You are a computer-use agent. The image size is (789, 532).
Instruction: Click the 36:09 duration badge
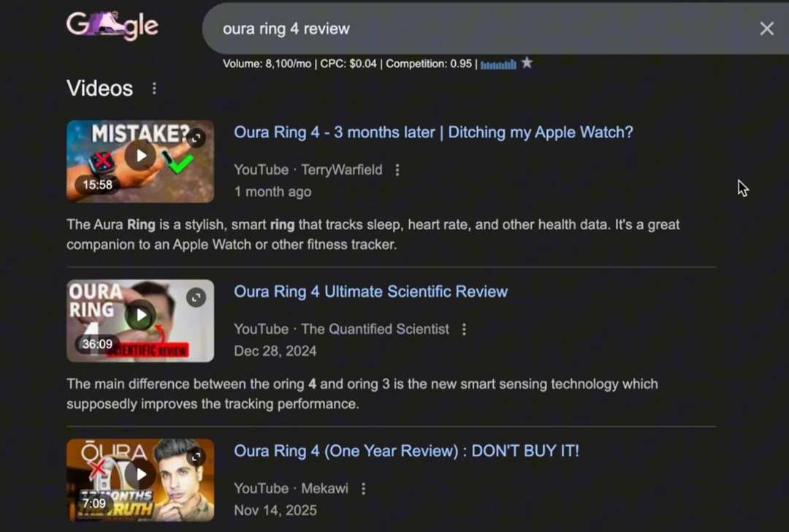point(98,344)
